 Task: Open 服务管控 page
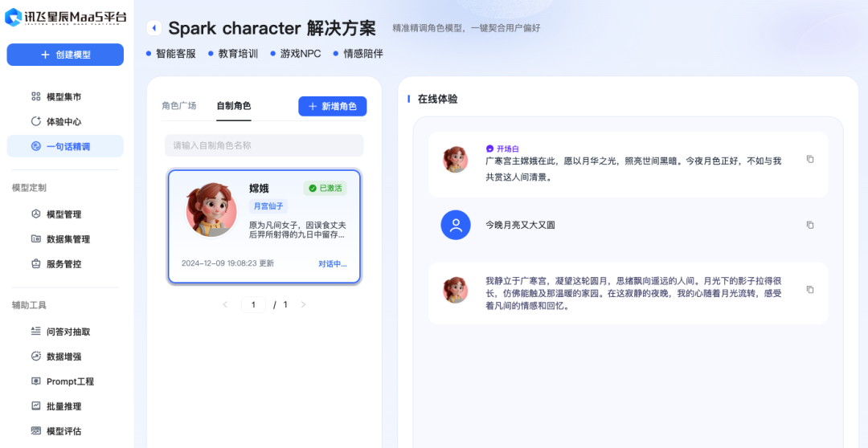pyautogui.click(x=65, y=264)
